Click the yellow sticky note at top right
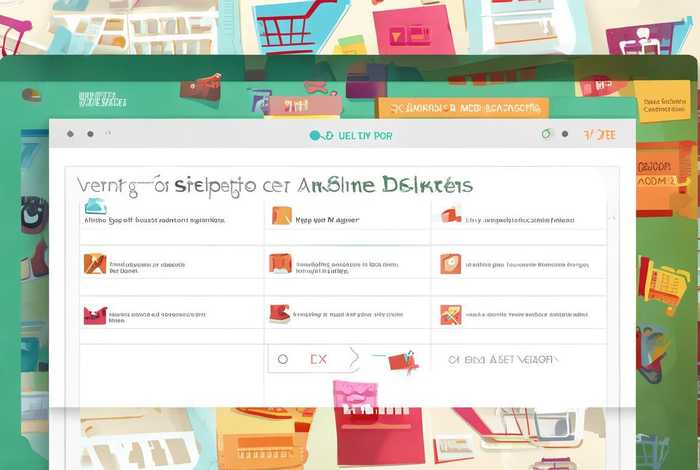The image size is (700, 470). (664, 108)
